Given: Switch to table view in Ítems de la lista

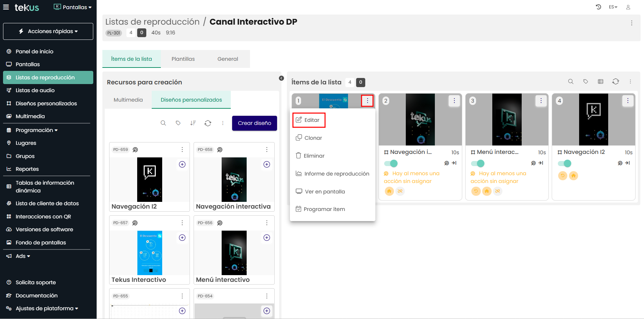Looking at the screenshot, I should [600, 82].
